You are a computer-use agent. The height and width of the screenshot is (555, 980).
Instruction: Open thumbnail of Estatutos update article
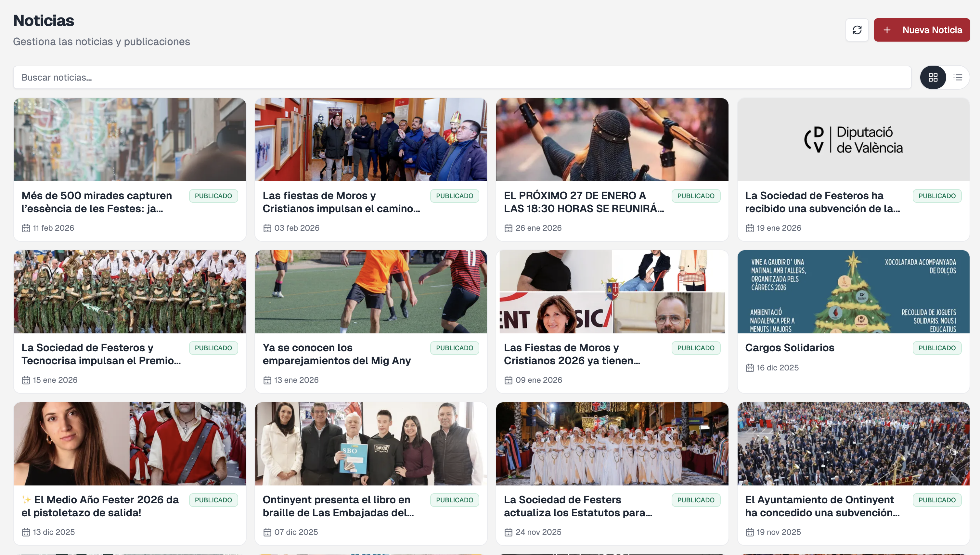tap(612, 444)
